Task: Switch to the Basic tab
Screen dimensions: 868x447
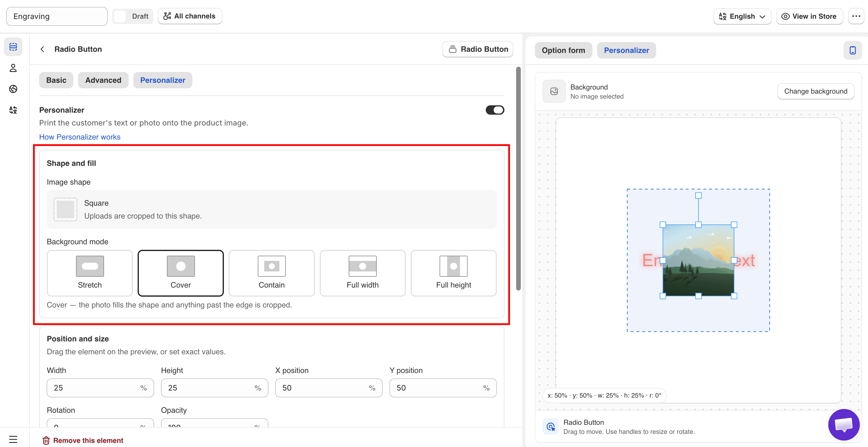Action: click(56, 80)
